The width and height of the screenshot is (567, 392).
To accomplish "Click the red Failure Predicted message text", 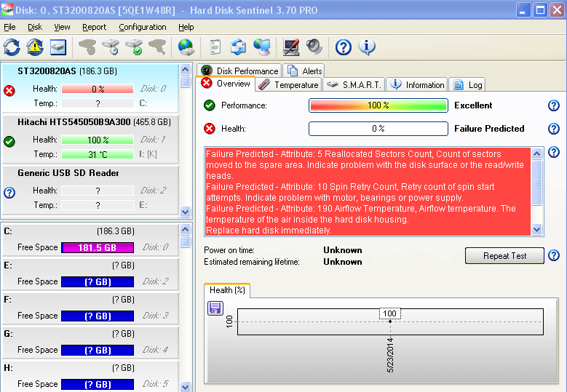I will (368, 192).
